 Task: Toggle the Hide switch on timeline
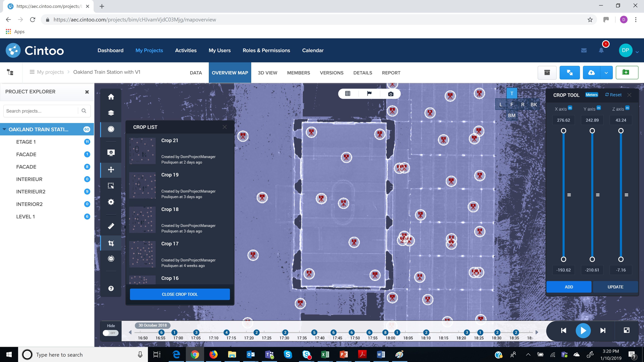click(x=111, y=333)
